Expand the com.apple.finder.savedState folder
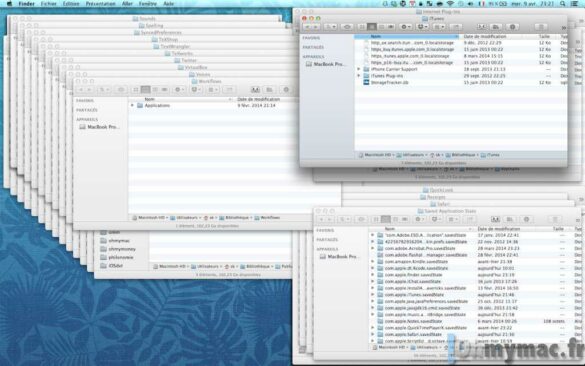 point(372,275)
